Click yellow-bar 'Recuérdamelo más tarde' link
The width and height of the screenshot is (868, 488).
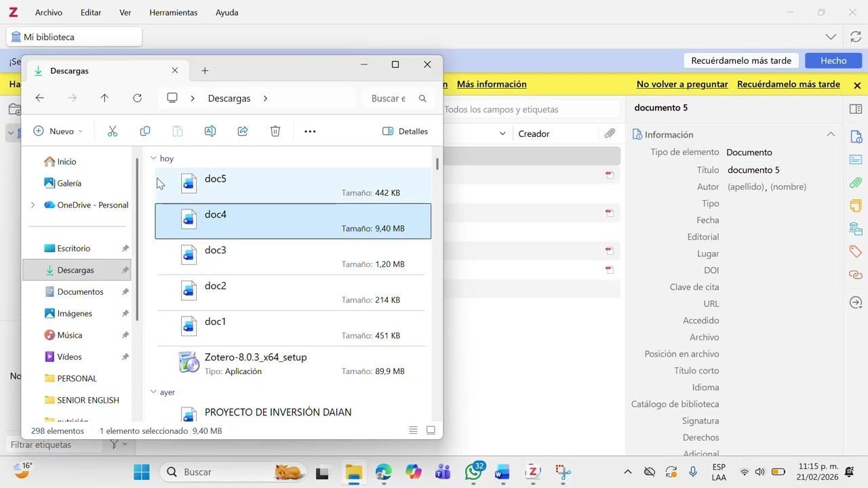click(789, 84)
